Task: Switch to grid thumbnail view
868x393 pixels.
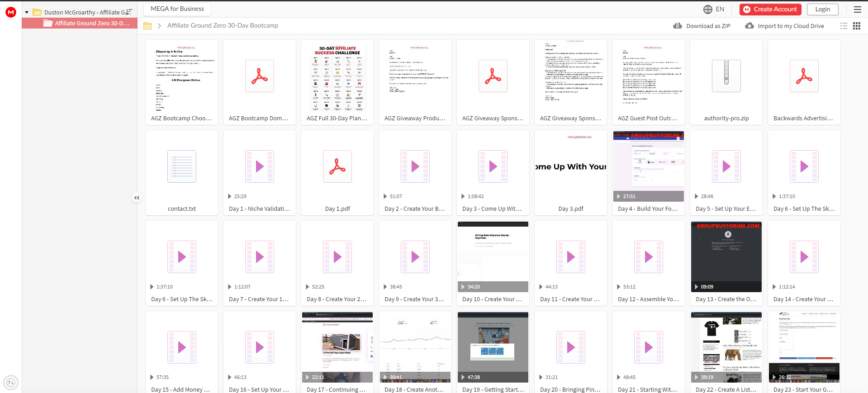Action: 857,26
